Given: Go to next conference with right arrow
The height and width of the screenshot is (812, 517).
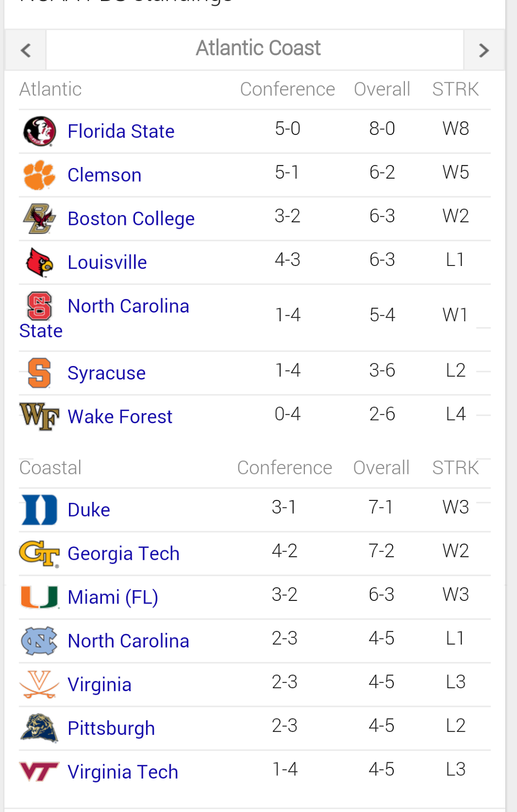Looking at the screenshot, I should tap(484, 50).
